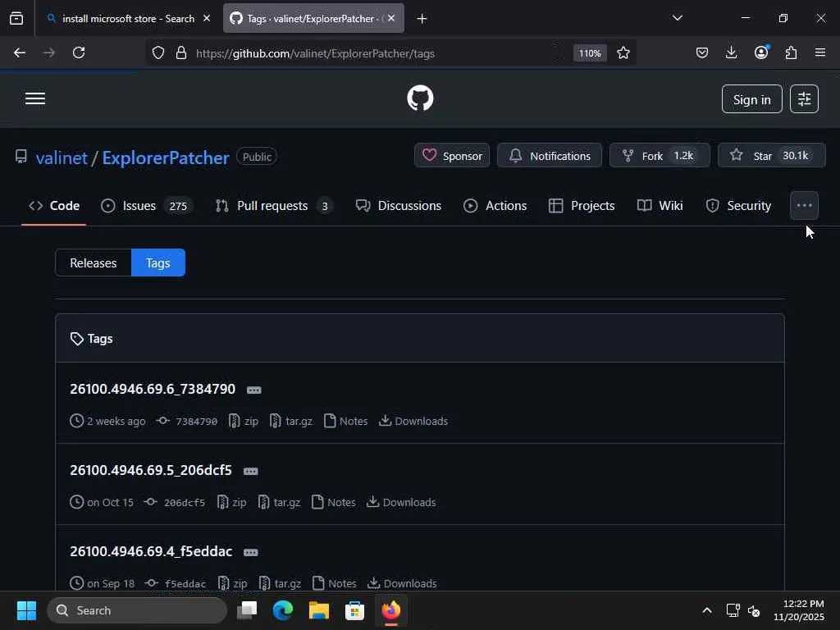Viewport: 840px width, 630px height.
Task: Fork the ExplorerPatcher repository
Action: pyautogui.click(x=660, y=156)
